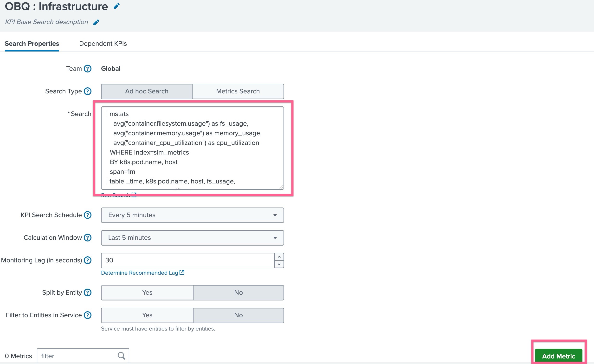Set Split by Entity to Yes
This screenshot has height=364, width=594.
(147, 293)
